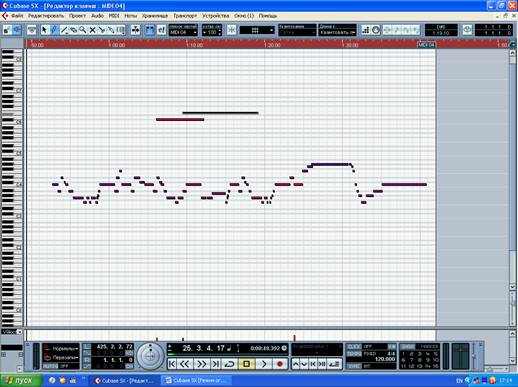Click the Windows пуск Start button
This screenshot has height=387, width=518.
pyautogui.click(x=21, y=381)
